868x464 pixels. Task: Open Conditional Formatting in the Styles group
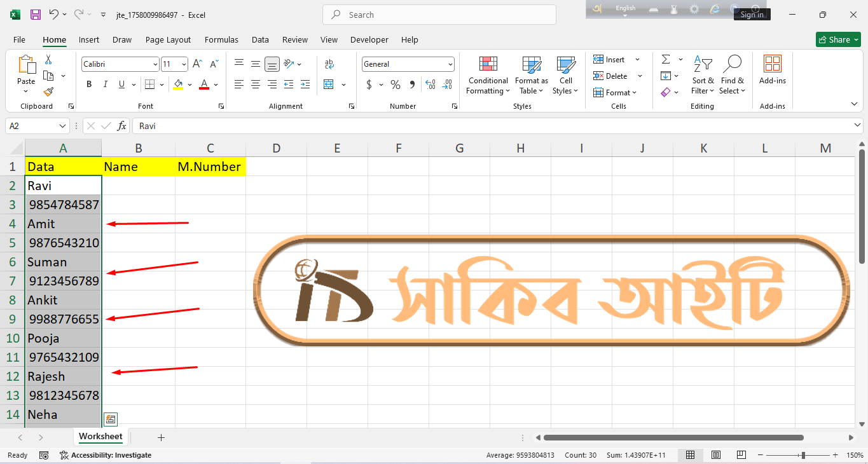point(488,76)
